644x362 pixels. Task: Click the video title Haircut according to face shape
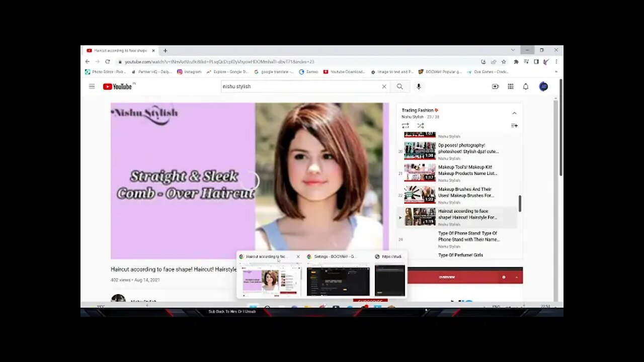174,269
